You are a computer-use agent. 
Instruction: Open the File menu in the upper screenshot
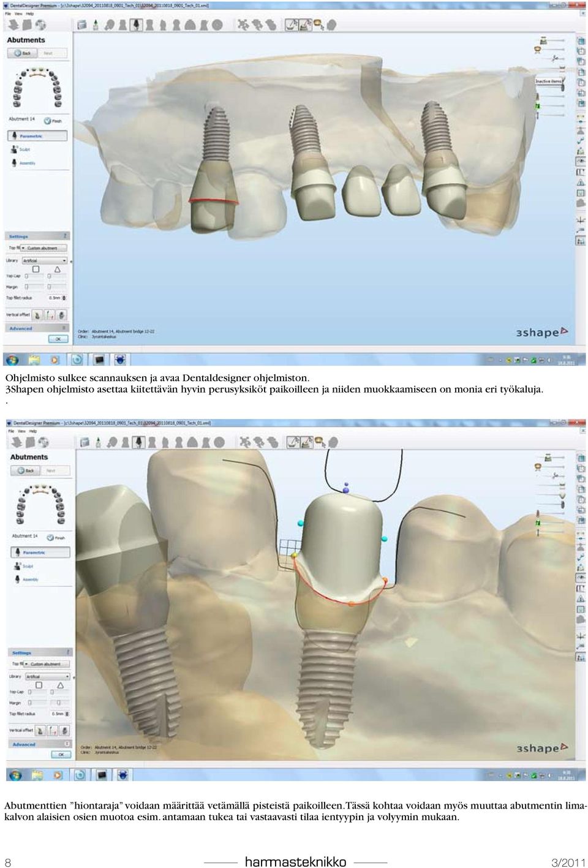coord(8,13)
